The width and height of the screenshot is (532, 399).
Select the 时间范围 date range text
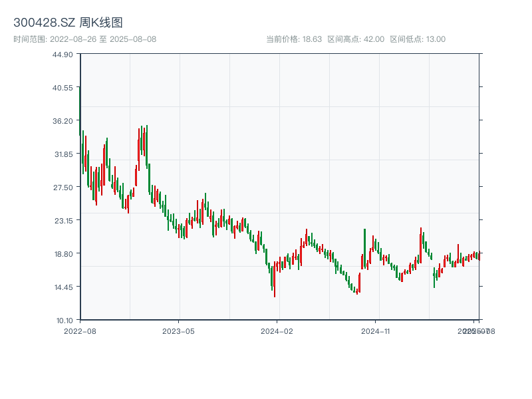[84, 39]
